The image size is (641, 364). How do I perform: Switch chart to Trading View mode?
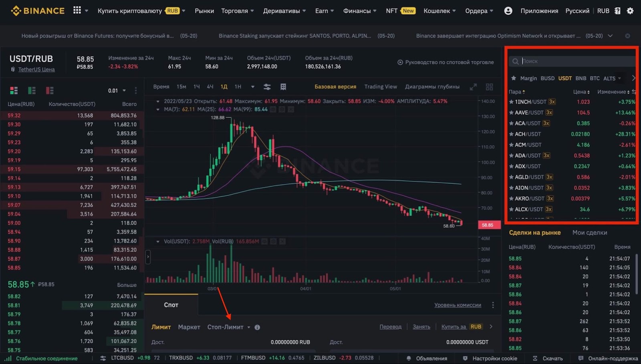pos(381,86)
